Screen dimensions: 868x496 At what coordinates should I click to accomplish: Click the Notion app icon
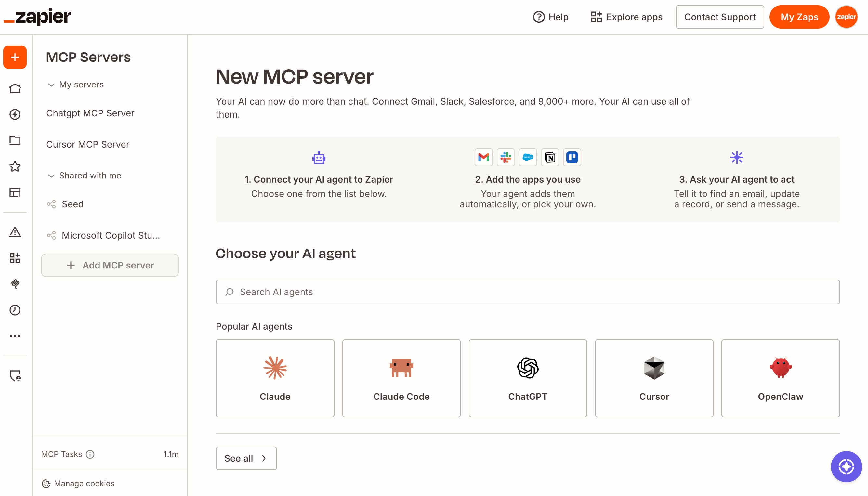click(550, 157)
